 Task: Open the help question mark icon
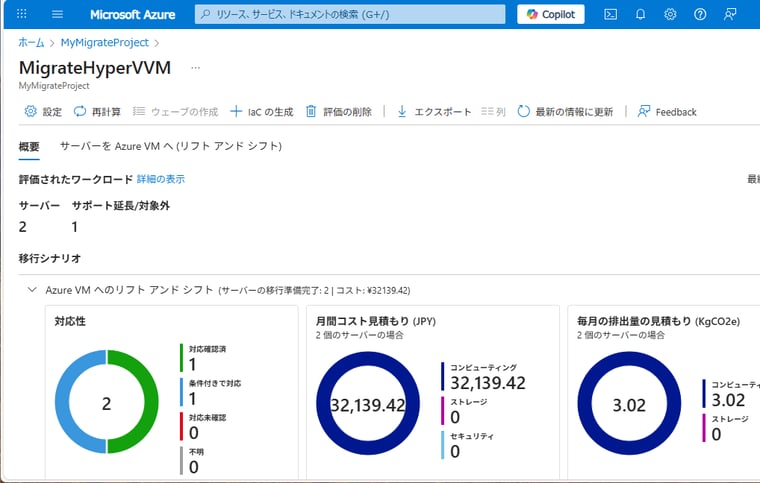click(x=700, y=15)
